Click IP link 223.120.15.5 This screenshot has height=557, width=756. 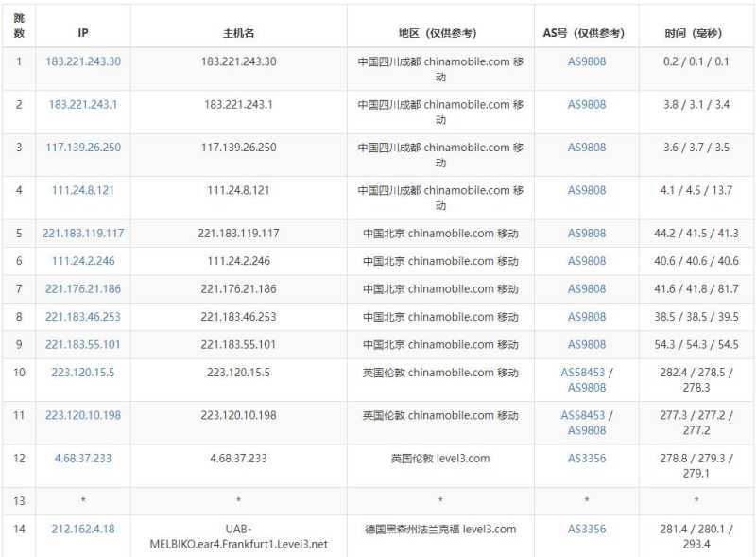pyautogui.click(x=83, y=373)
